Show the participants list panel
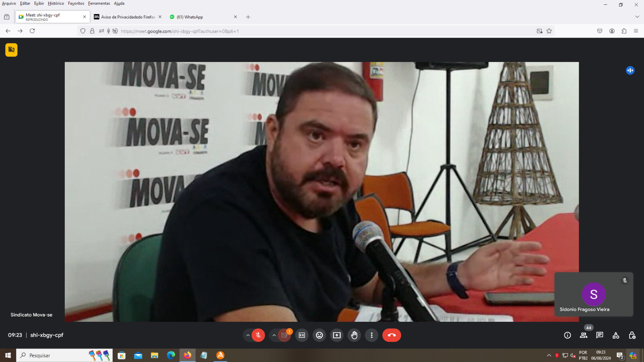The height and width of the screenshot is (362, 644). (584, 335)
